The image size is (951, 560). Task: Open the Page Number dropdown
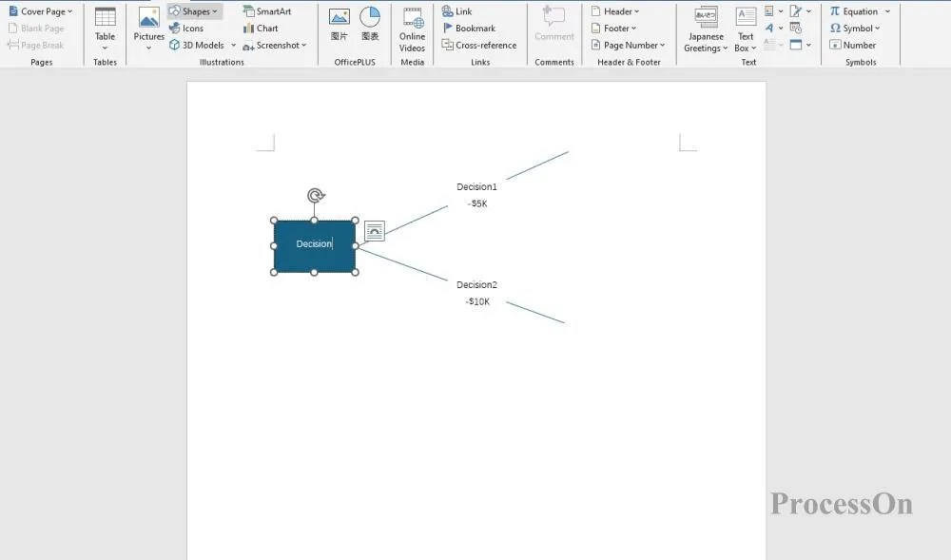[x=628, y=45]
